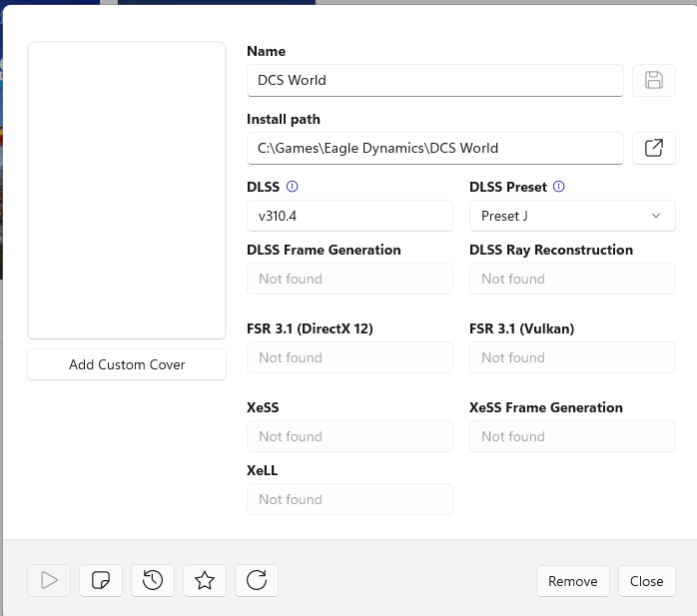Select the DLSS Ray Reconstruction field
Image resolution: width=697 pixels, height=616 pixels.
(x=572, y=279)
